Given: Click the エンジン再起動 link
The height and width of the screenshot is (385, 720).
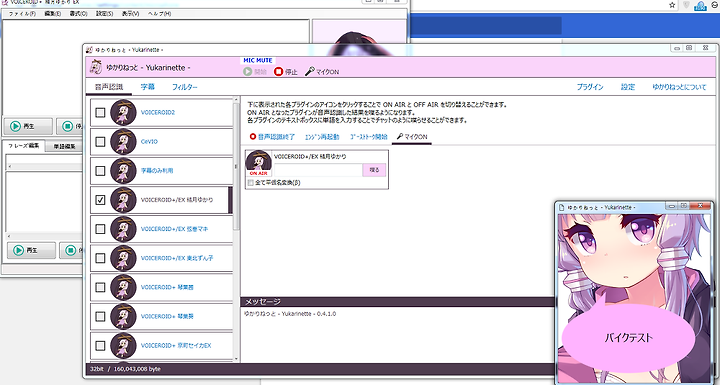Looking at the screenshot, I should pyautogui.click(x=322, y=137).
